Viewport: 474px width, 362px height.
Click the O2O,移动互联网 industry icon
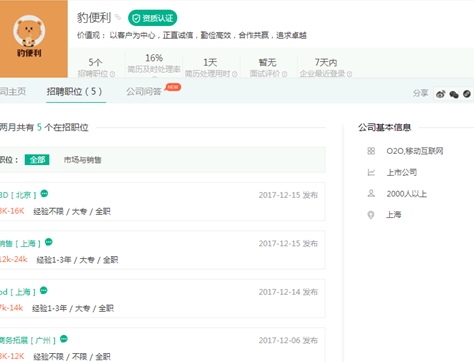[x=371, y=151]
